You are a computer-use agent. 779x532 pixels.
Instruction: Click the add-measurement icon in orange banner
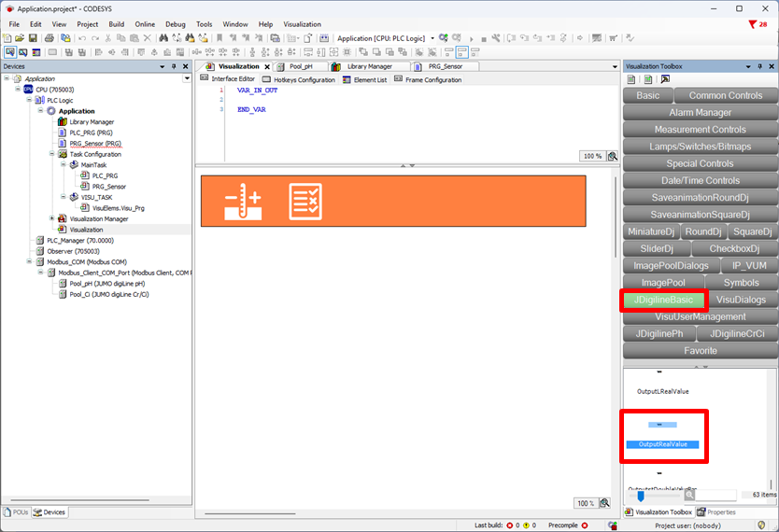(x=243, y=202)
